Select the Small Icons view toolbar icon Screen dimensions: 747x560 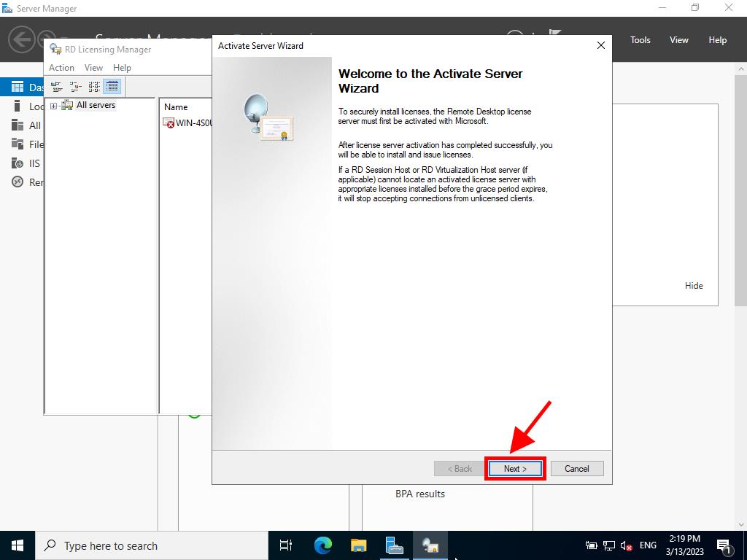(x=75, y=87)
